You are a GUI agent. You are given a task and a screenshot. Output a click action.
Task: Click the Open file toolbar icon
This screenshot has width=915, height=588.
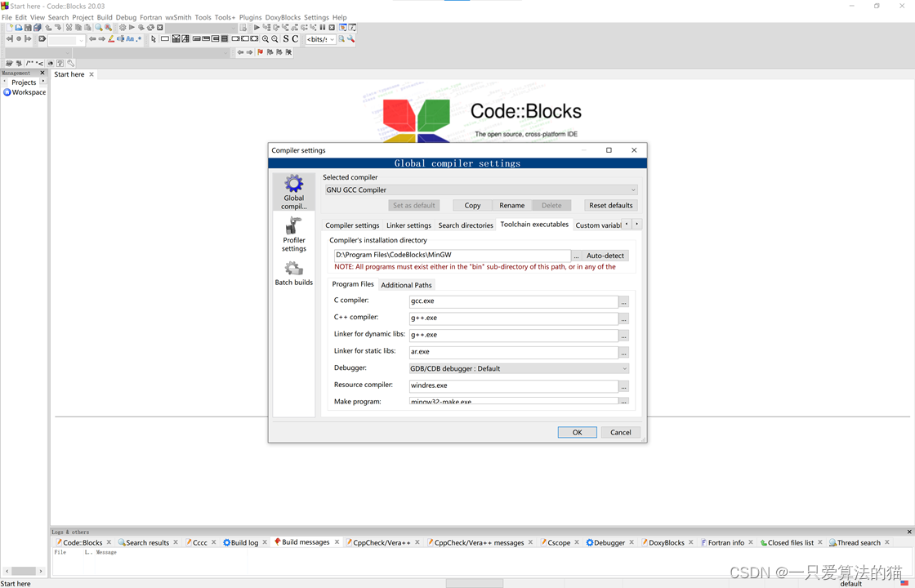coord(19,28)
